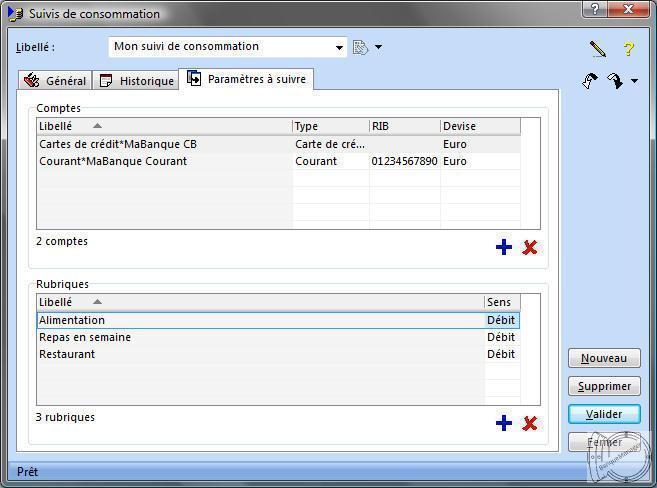Expand the Libellé combo box dropdown
This screenshot has width=657, height=488.
[x=340, y=47]
